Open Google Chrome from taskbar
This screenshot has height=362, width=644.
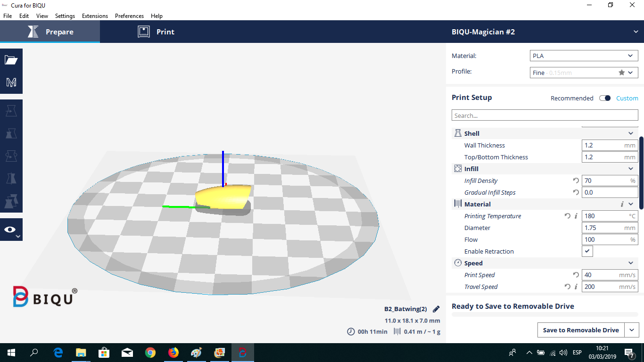pyautogui.click(x=150, y=352)
